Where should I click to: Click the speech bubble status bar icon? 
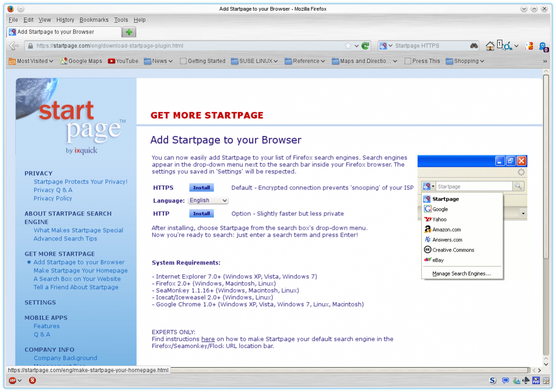point(505,380)
